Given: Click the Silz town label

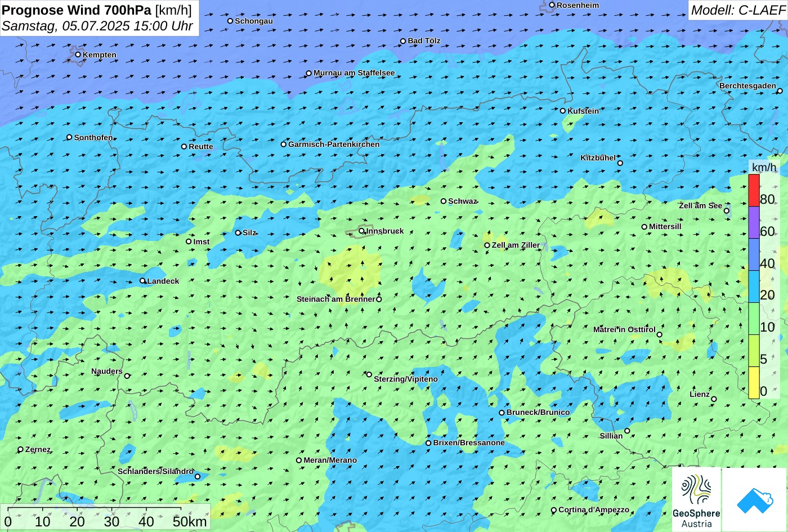Looking at the screenshot, I should [x=249, y=233].
